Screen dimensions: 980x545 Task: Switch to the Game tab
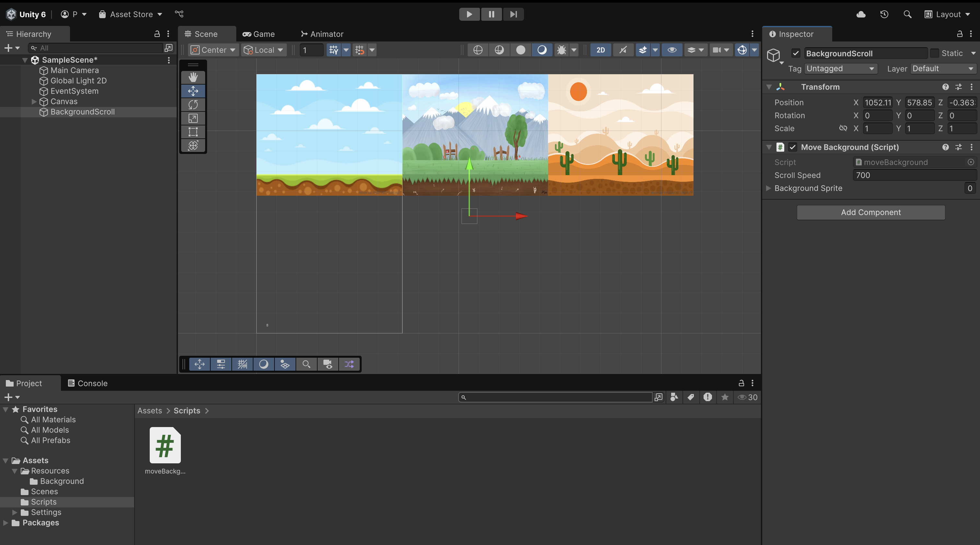tap(259, 34)
